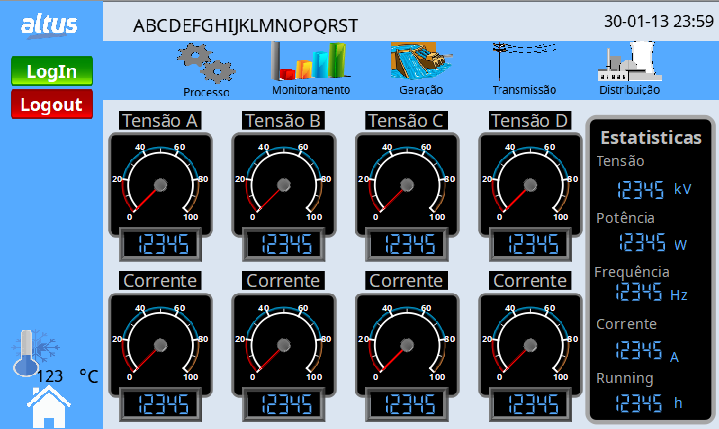Open the Transmissão power lines icon
The image size is (719, 429).
click(523, 61)
